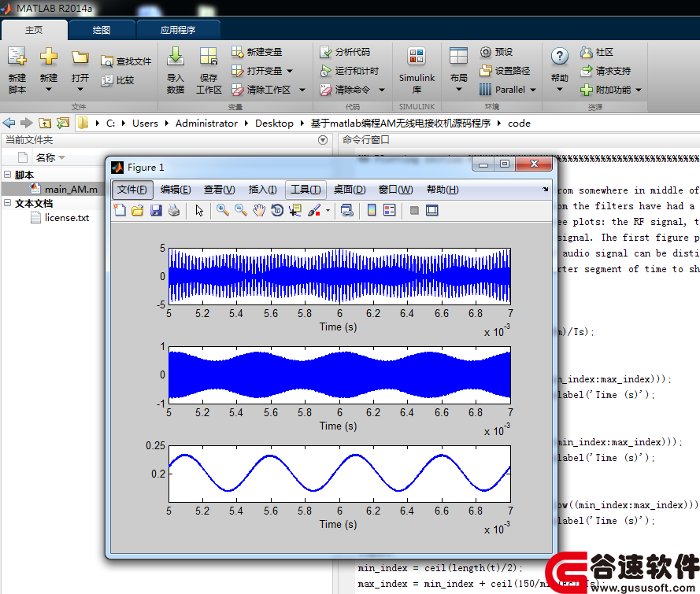
Task: Go forward with the gray right arrow
Action: pyautogui.click(x=27, y=123)
